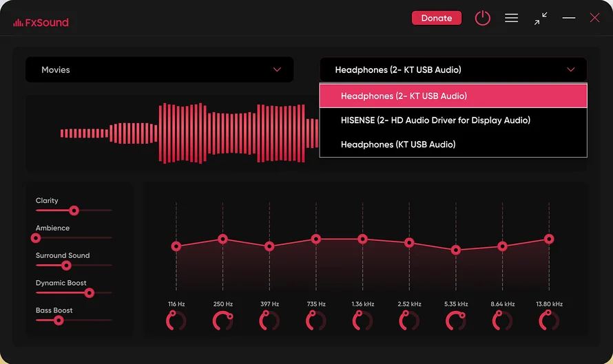Click the EQ gain point above 735 Hz

[316, 239]
